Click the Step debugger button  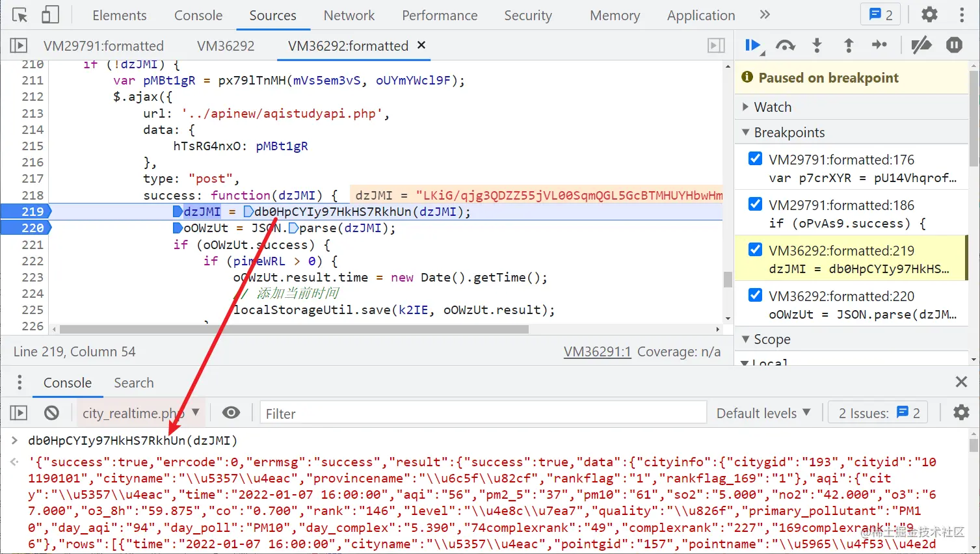click(x=880, y=45)
